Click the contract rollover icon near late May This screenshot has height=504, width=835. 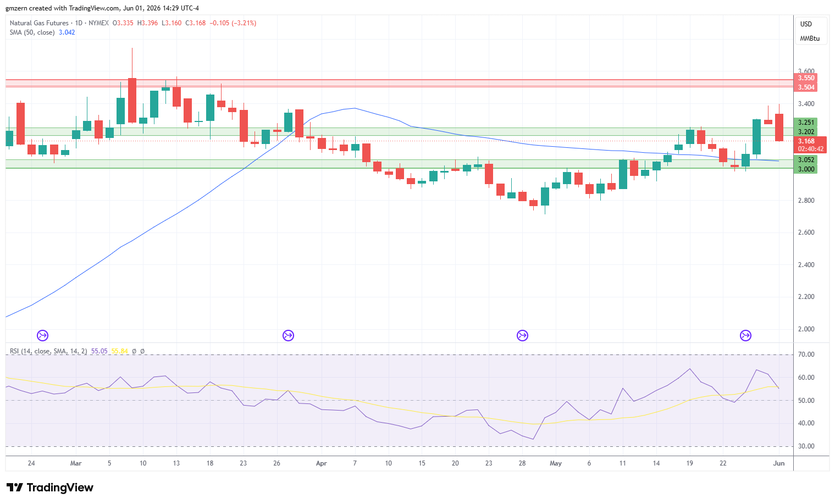pos(745,335)
